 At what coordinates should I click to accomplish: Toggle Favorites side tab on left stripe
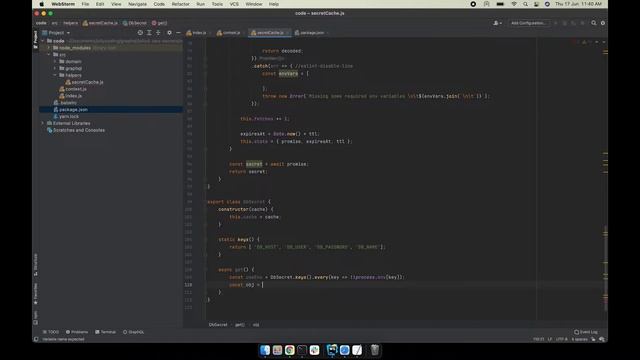(36, 294)
